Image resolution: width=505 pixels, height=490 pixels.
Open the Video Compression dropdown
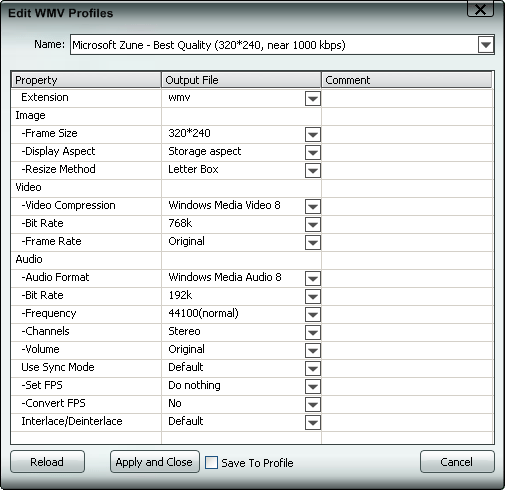(x=313, y=207)
